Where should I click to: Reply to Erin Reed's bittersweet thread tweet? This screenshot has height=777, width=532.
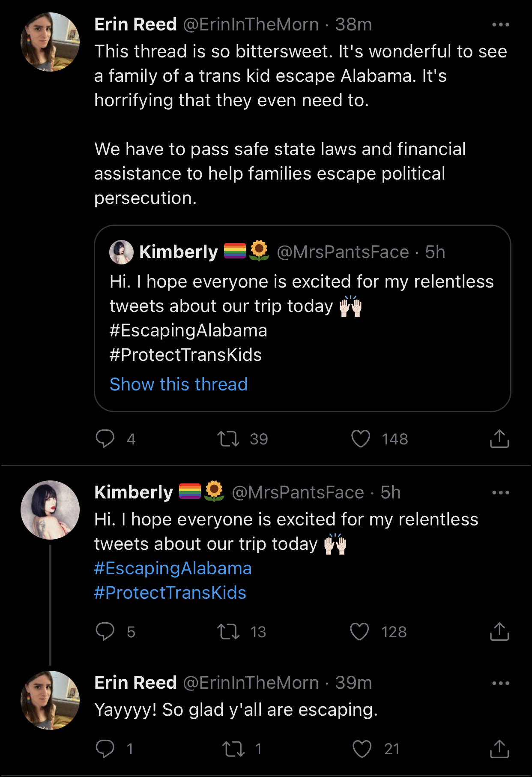click(105, 438)
